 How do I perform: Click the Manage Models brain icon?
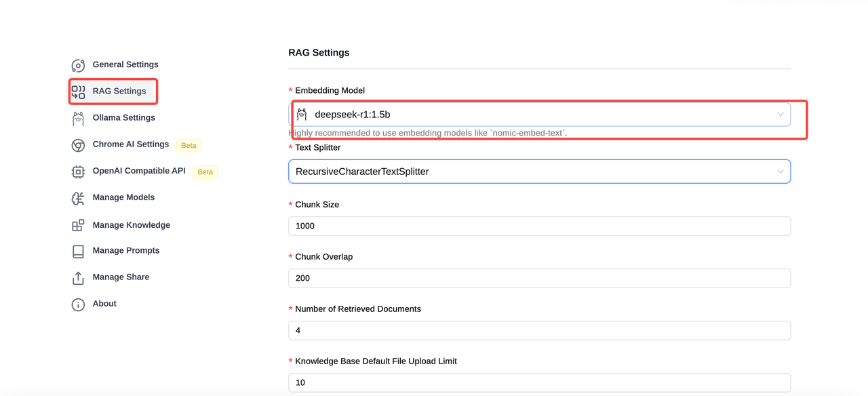coord(78,198)
